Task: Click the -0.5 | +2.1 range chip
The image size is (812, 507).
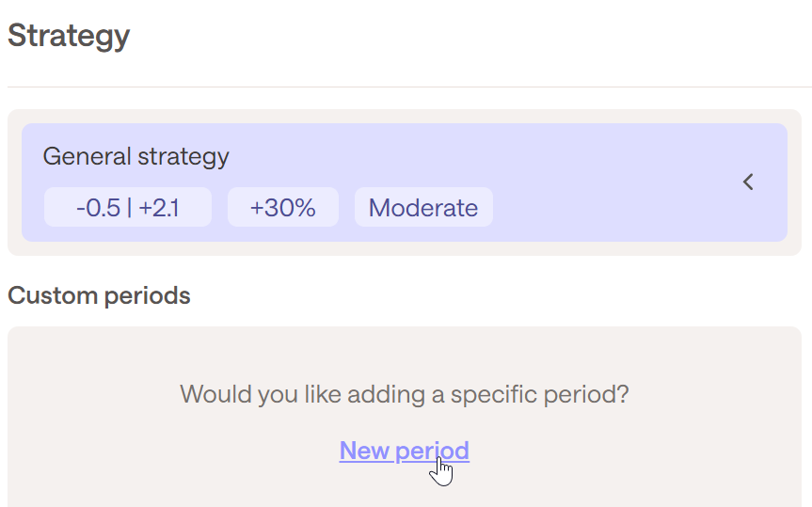Action: [x=128, y=208]
